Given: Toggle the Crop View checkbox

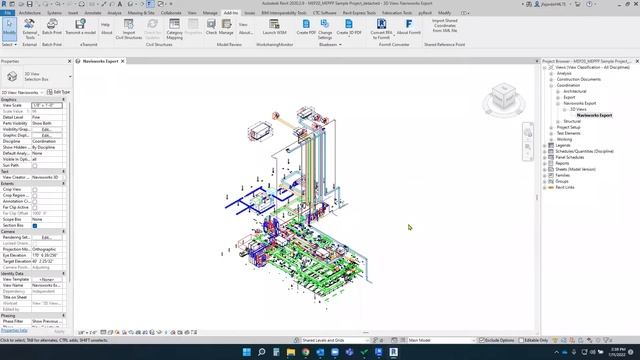Looking at the screenshot, I should [35, 189].
